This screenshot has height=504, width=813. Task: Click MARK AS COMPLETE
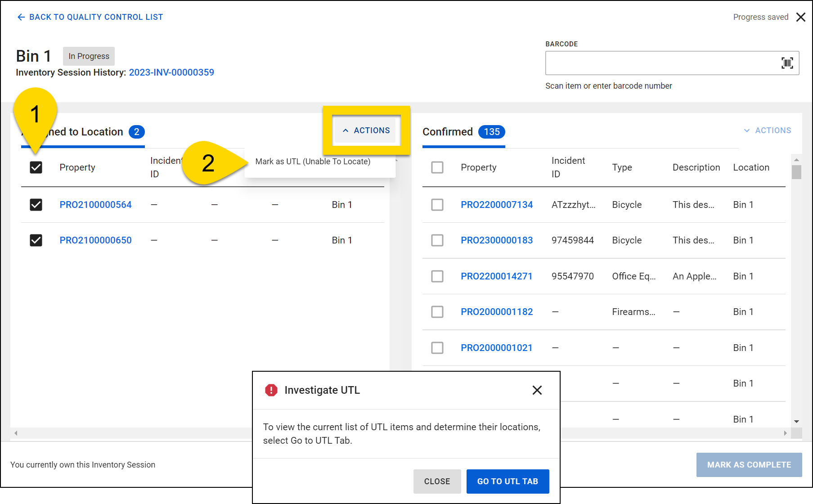click(749, 464)
